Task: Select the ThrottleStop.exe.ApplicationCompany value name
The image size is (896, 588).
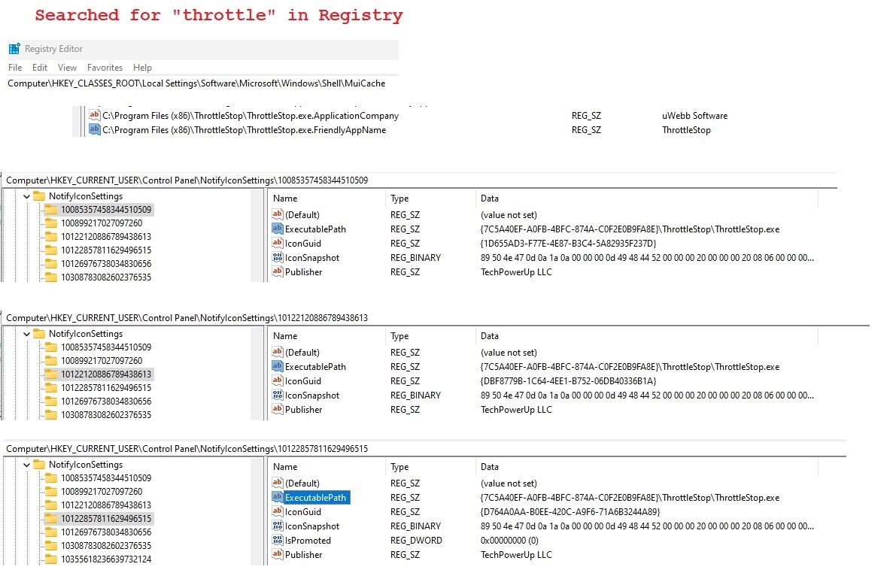Action: point(251,116)
